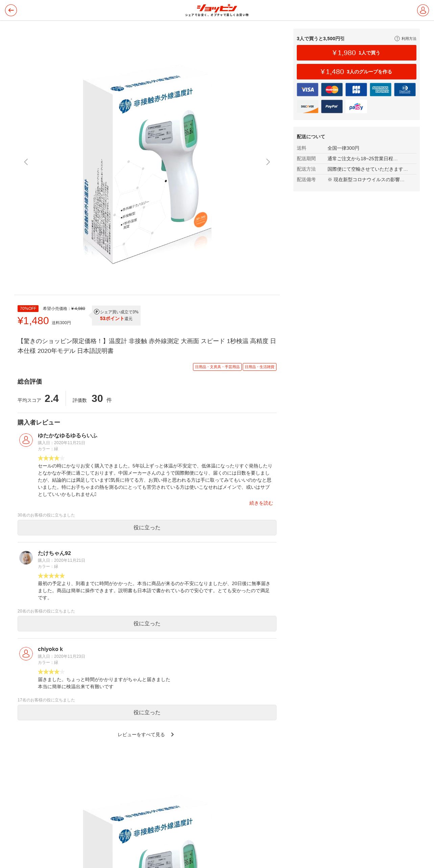The width and height of the screenshot is (434, 868).
Task: Mark chiyoko k review as helpful
Action: 147,713
